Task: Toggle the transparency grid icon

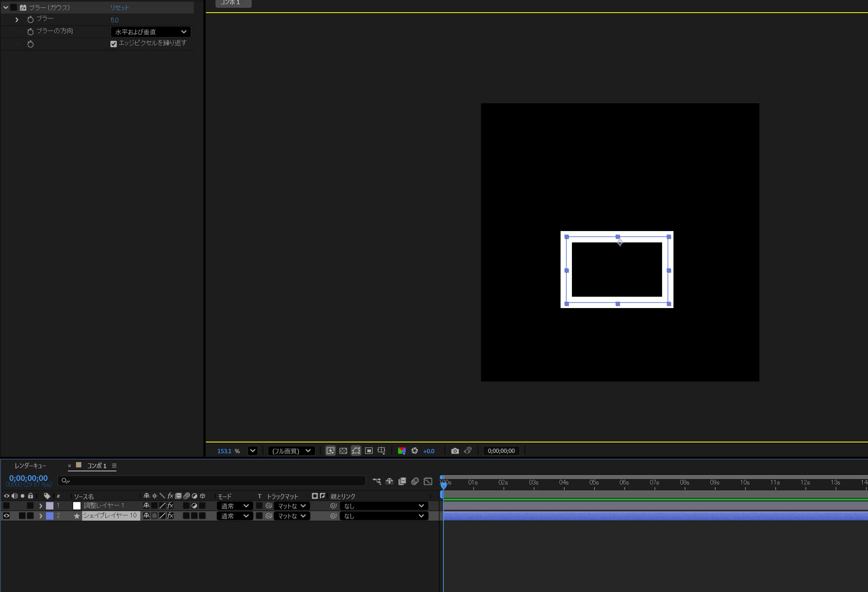Action: pos(343,451)
